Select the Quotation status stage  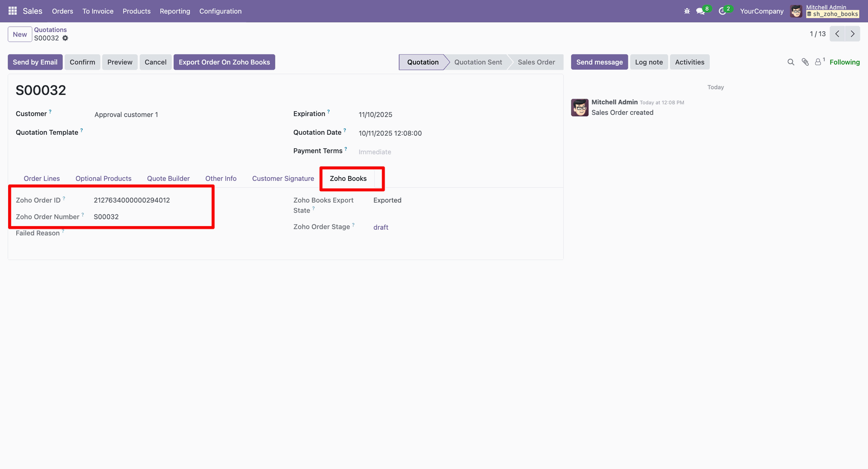[423, 62]
